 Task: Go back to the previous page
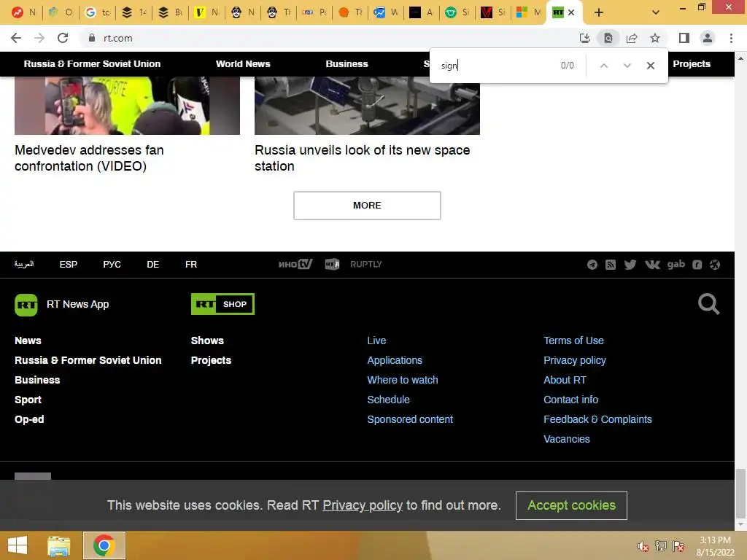coord(16,38)
